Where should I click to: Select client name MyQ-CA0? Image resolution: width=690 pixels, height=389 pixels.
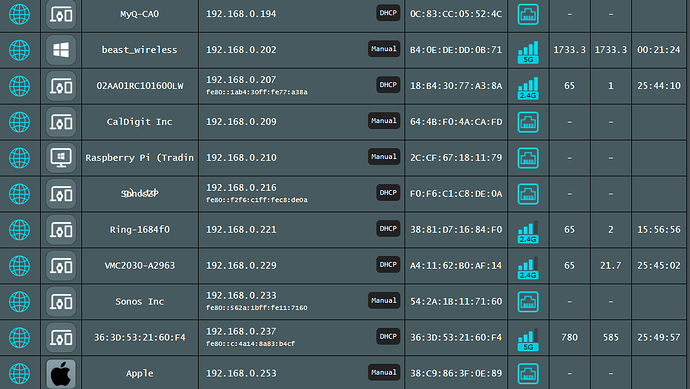(x=139, y=14)
